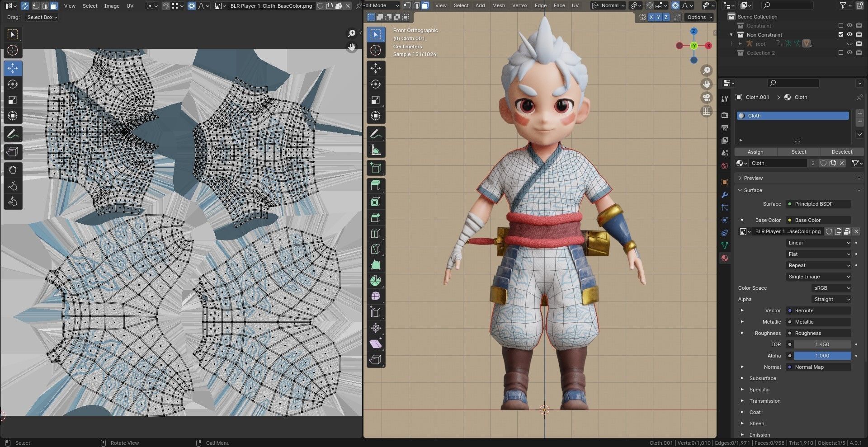Toggle Z axis mirror in viewport header
Image resolution: width=868 pixels, height=447 pixels.
coord(665,17)
